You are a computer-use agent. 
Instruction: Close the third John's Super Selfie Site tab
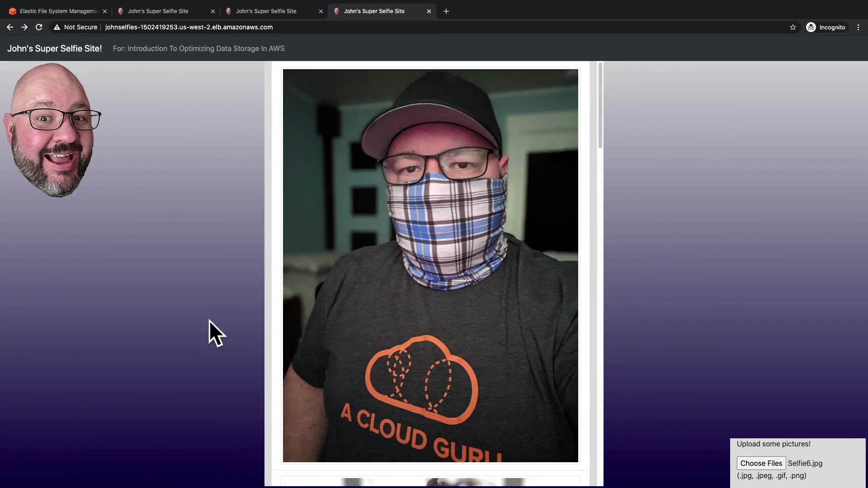tap(321, 11)
